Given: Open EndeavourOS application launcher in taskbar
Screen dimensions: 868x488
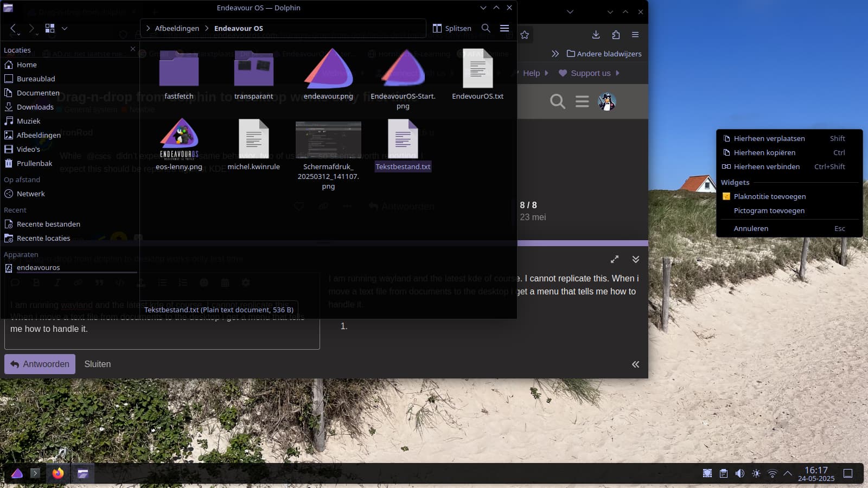Looking at the screenshot, I should click(17, 473).
